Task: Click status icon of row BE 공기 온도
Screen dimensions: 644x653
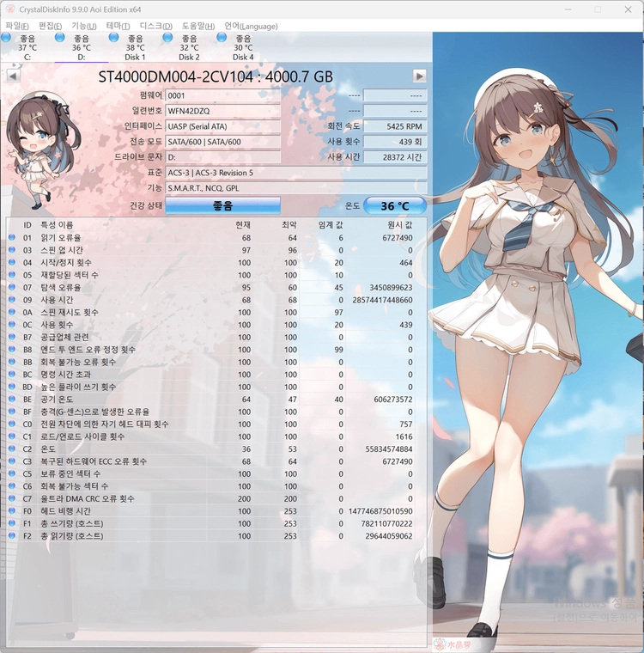Action: point(12,399)
